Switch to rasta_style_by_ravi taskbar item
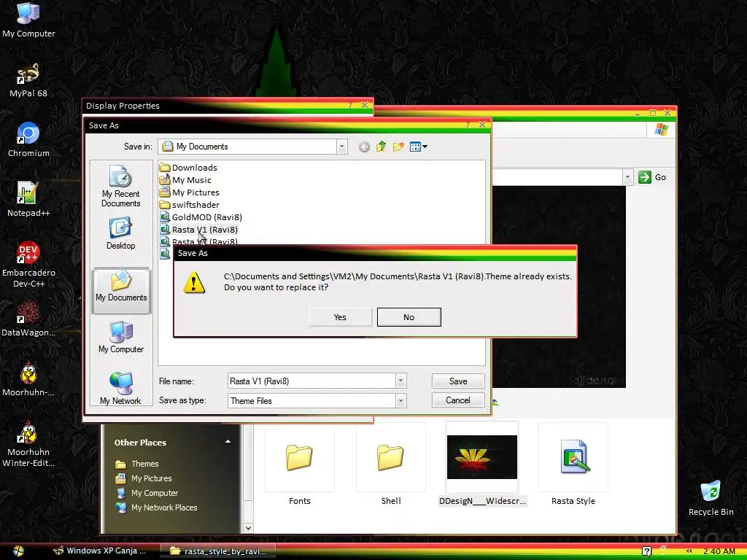Viewport: 747px width, 560px height. (x=217, y=551)
